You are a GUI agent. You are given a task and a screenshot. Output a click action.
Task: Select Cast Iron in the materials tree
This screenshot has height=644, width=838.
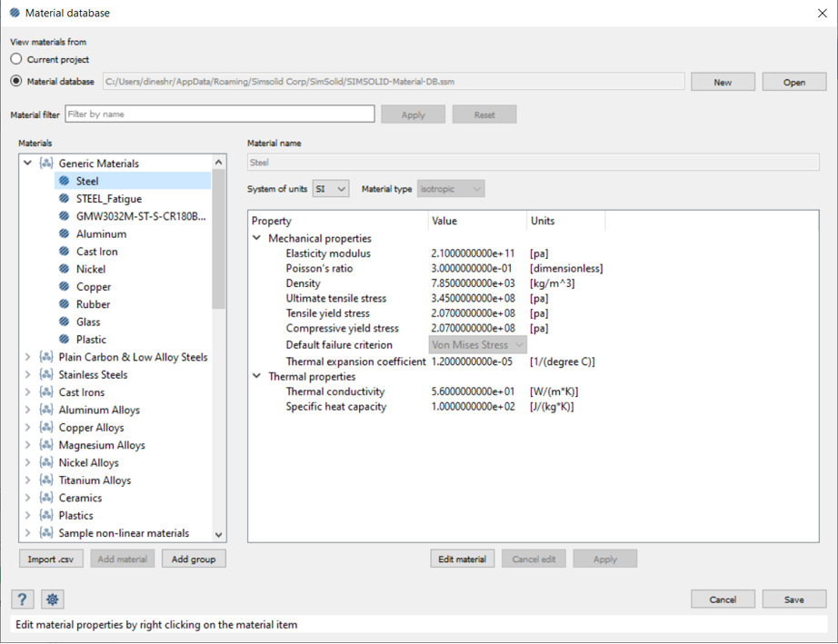96,252
